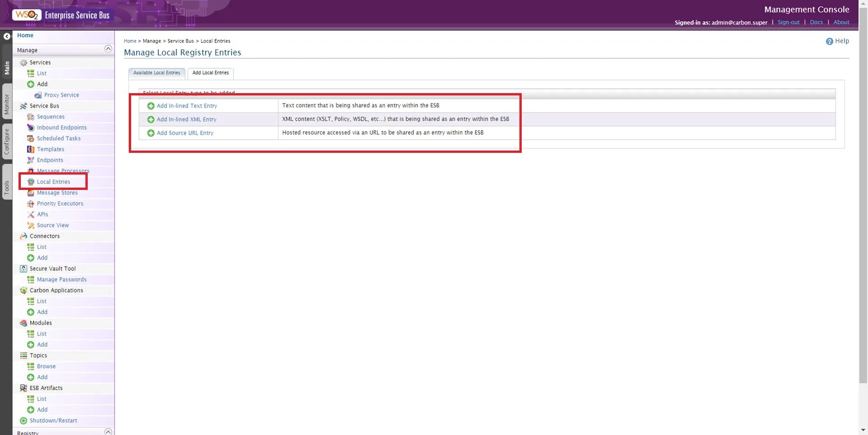Open Shutdown/Restart link

(x=53, y=421)
